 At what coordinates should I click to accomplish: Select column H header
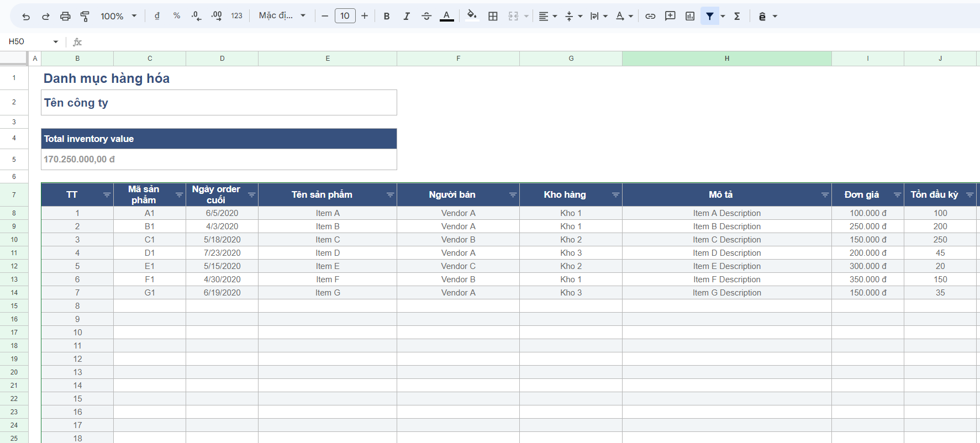click(727, 59)
